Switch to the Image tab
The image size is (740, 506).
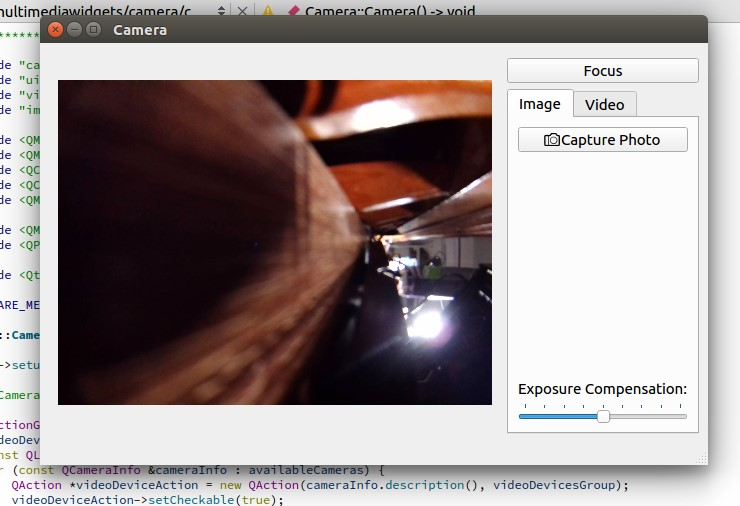540,104
